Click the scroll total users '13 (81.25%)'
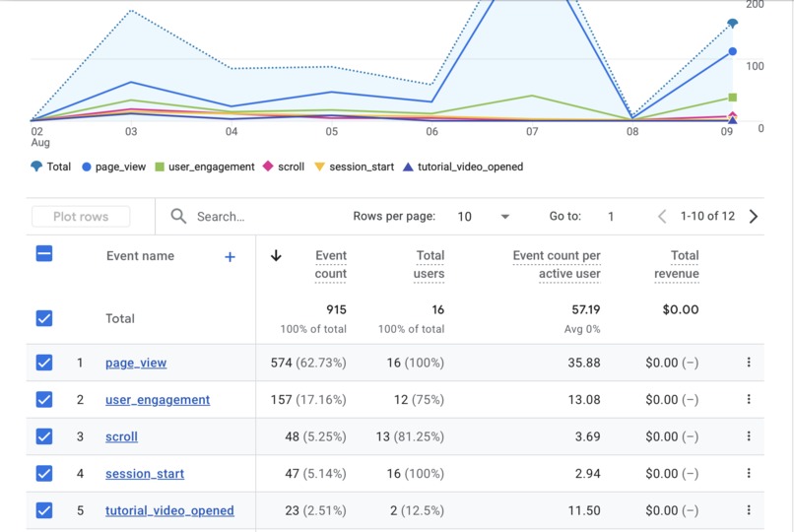The image size is (794, 532). click(x=410, y=436)
